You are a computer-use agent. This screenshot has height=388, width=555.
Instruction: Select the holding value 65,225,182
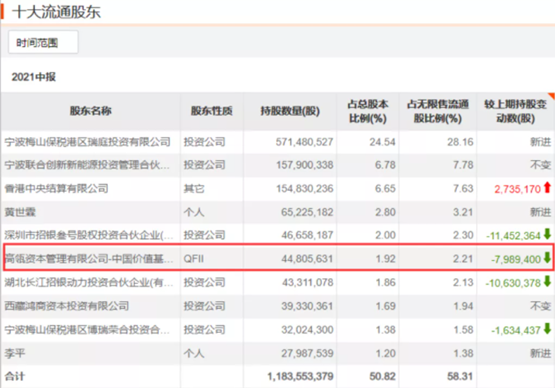click(307, 212)
